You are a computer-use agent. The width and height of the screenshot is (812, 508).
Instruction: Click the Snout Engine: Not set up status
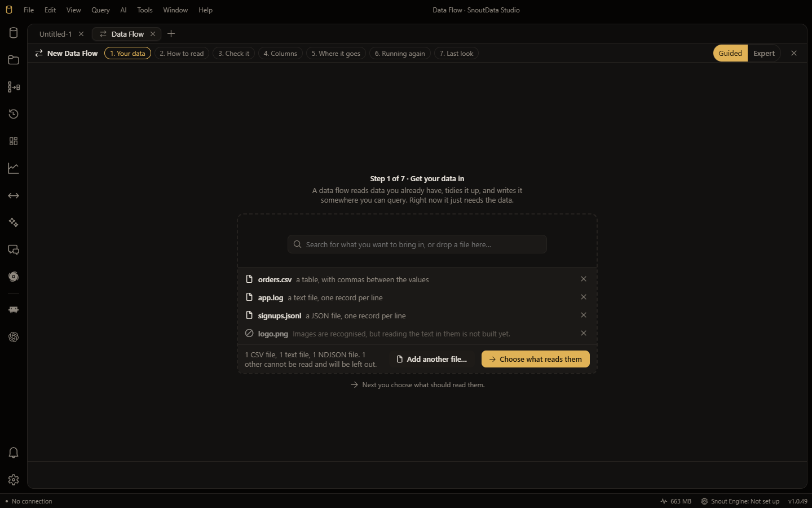(x=740, y=501)
